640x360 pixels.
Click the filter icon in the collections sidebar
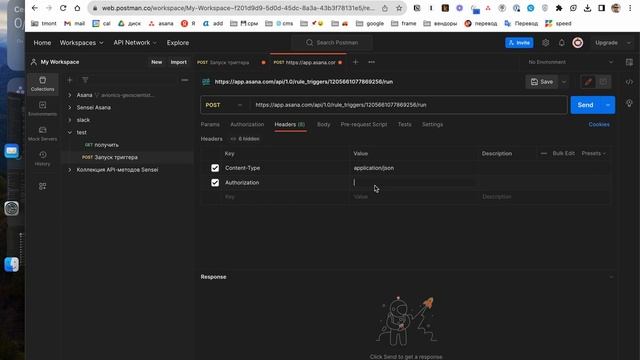pyautogui.click(x=85, y=80)
